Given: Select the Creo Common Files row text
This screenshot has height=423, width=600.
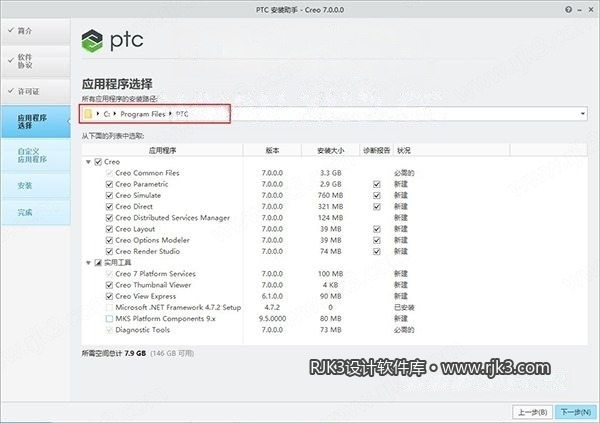Looking at the screenshot, I should 147,173.
